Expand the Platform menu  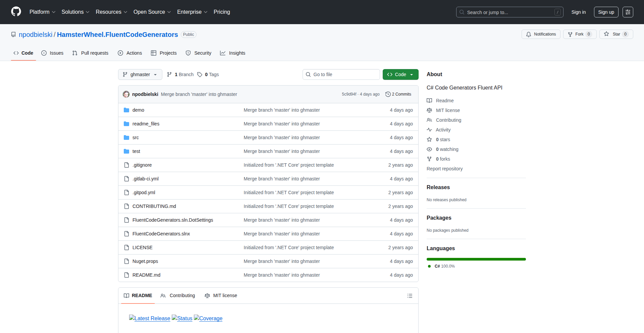pos(42,12)
